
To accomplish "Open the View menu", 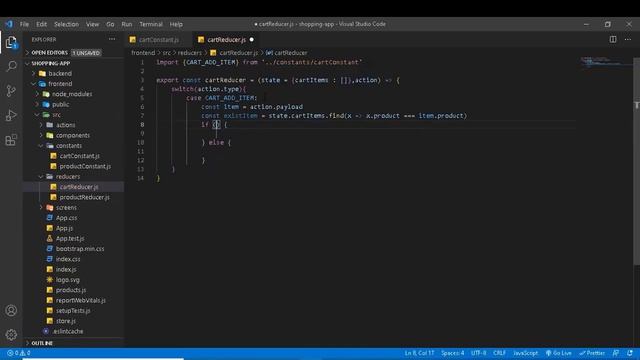I will pyautogui.click(x=92, y=24).
